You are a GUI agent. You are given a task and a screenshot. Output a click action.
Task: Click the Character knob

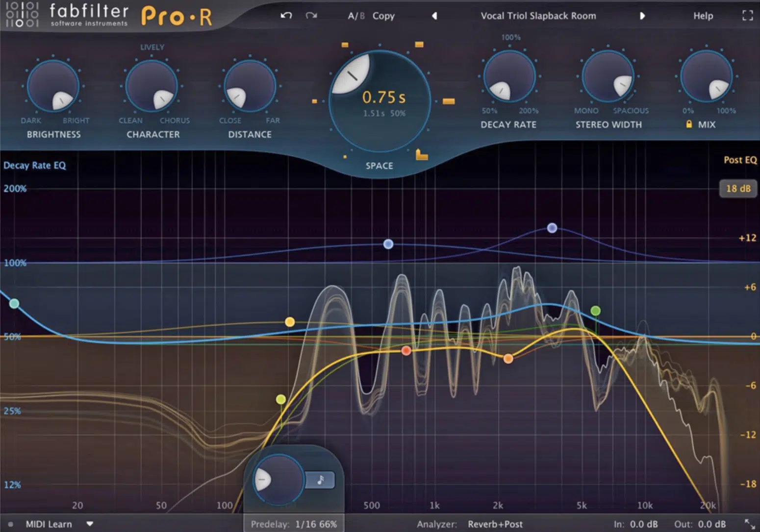click(x=152, y=86)
